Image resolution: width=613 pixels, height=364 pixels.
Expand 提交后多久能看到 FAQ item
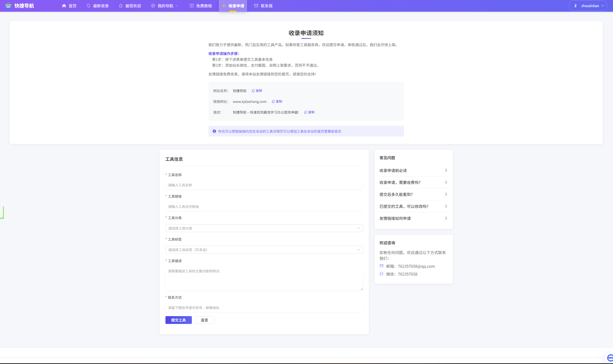pyautogui.click(x=413, y=194)
